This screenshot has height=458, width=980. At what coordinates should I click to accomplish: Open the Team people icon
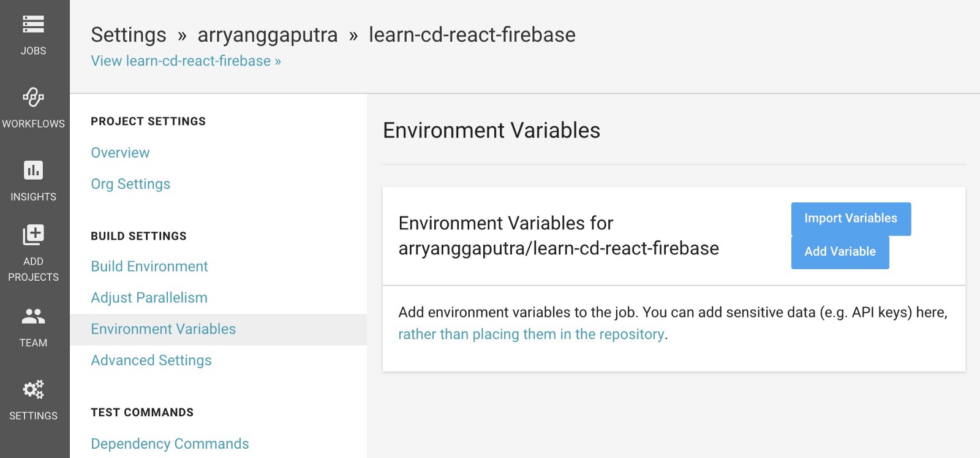point(33,316)
